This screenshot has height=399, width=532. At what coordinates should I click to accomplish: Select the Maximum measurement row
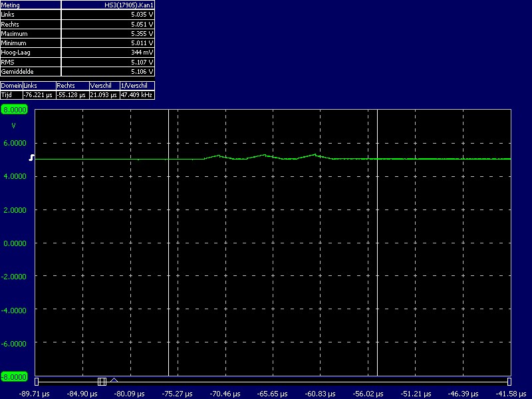point(77,33)
